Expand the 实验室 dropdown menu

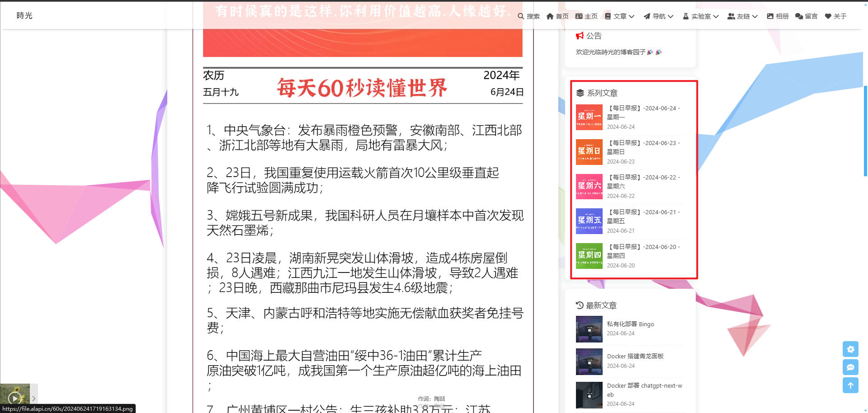point(701,16)
